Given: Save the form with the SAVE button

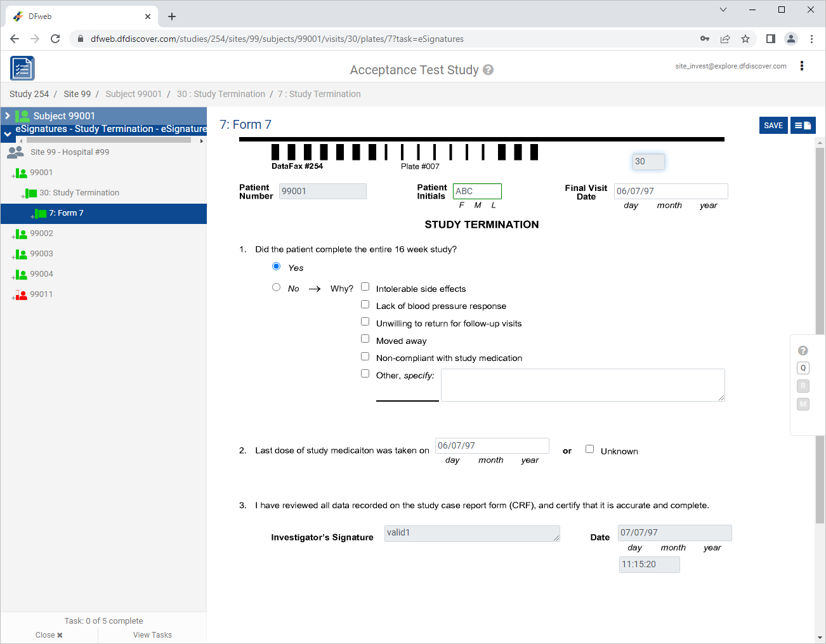Looking at the screenshot, I should tap(773, 126).
